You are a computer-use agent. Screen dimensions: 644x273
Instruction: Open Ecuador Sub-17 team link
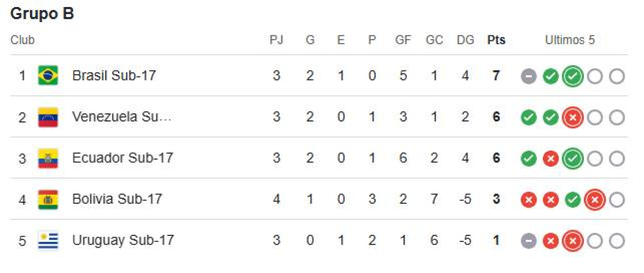pos(122,158)
